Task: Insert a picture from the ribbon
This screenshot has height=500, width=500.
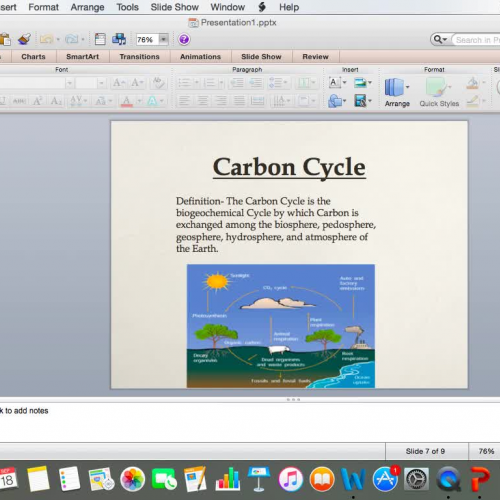Action: click(360, 82)
